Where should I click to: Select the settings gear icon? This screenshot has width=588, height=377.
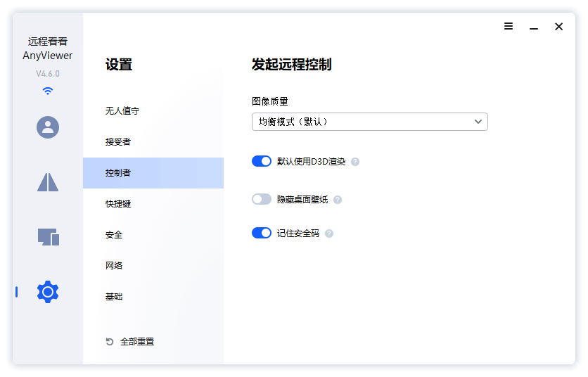[48, 291]
